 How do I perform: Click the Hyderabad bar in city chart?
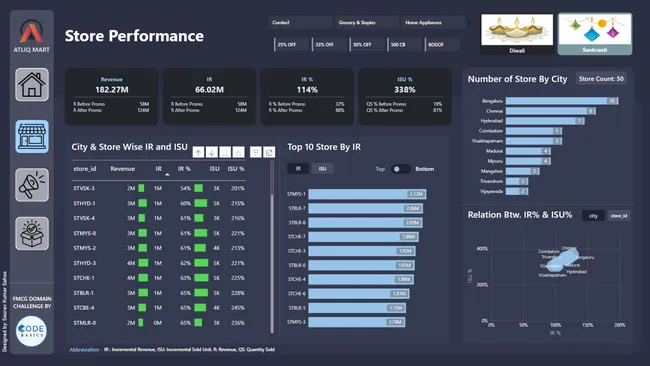(x=545, y=121)
